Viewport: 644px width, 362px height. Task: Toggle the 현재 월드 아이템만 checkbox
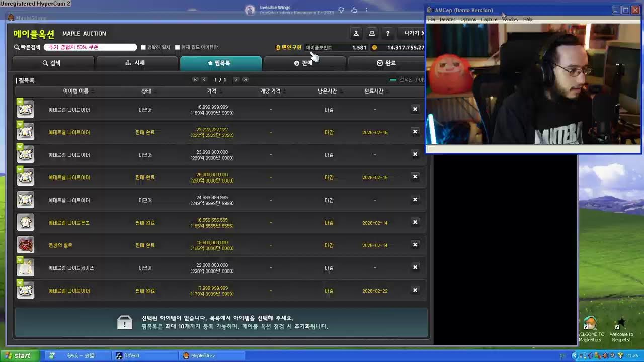pyautogui.click(x=177, y=47)
